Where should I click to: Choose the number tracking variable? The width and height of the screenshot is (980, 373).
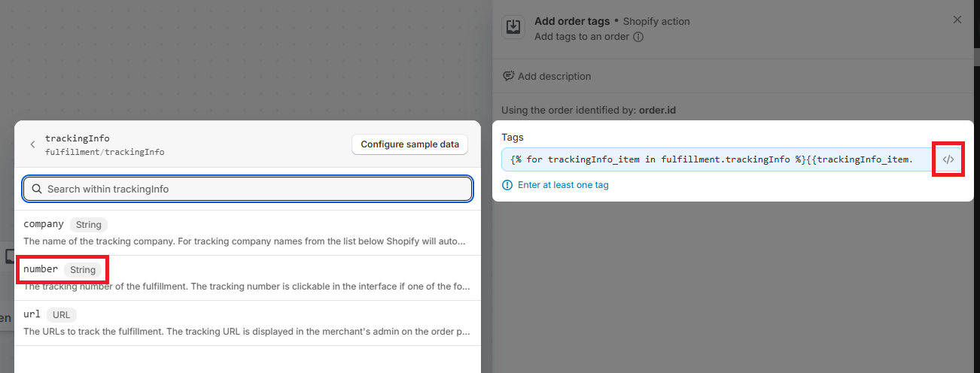(x=41, y=269)
